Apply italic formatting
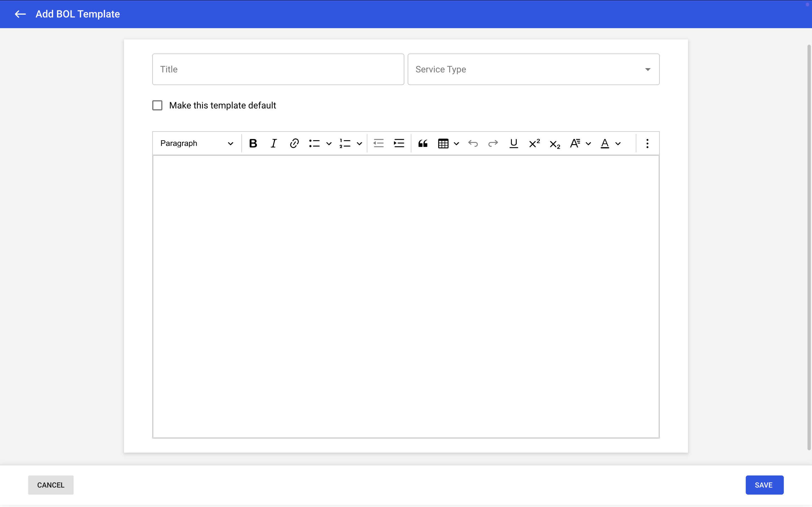812x507 pixels. click(x=273, y=144)
